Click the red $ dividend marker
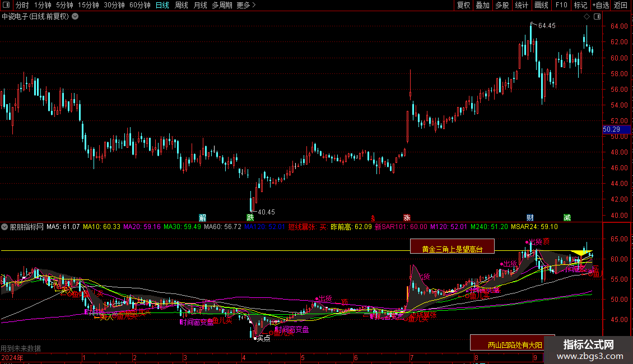The image size is (633, 364). (373, 218)
